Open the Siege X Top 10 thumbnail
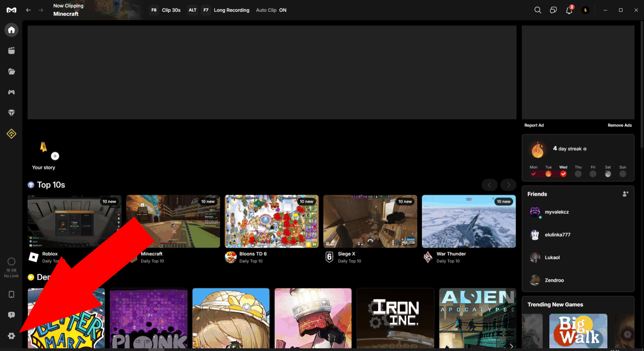The image size is (644, 351). pos(370,221)
